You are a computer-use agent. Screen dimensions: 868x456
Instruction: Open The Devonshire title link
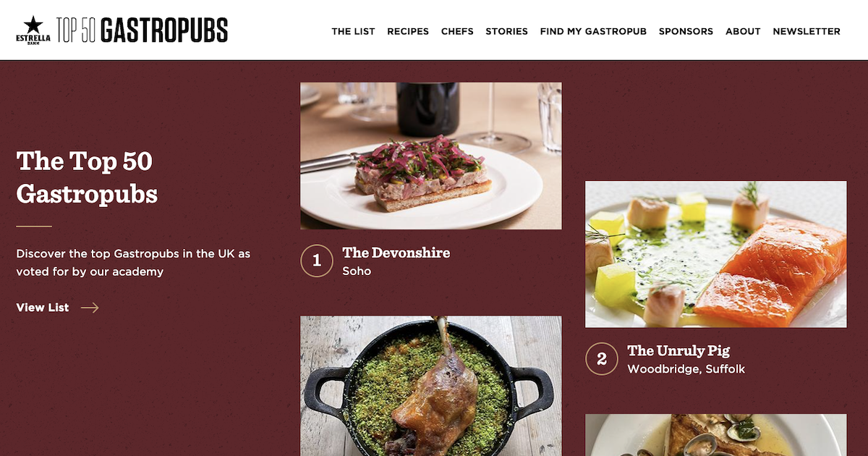396,253
